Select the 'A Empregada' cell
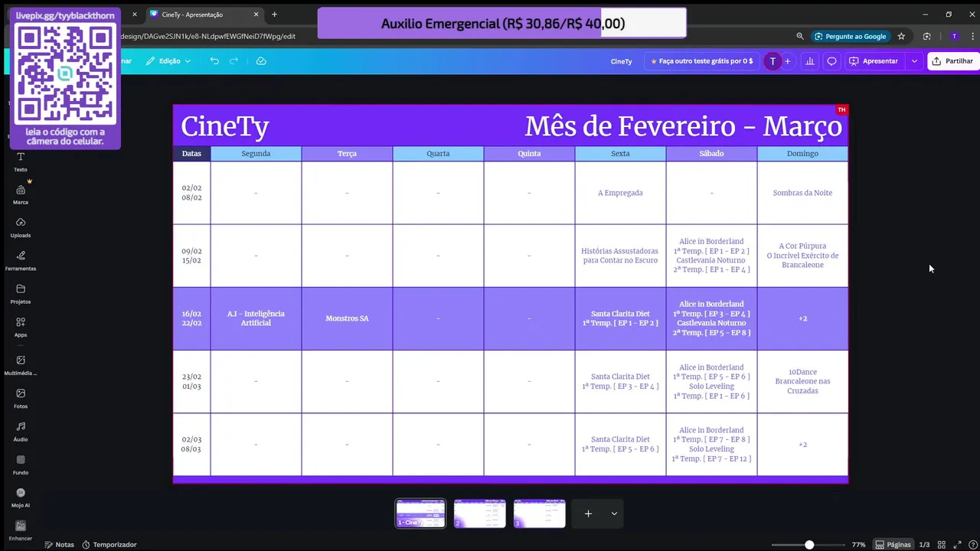 (x=620, y=193)
